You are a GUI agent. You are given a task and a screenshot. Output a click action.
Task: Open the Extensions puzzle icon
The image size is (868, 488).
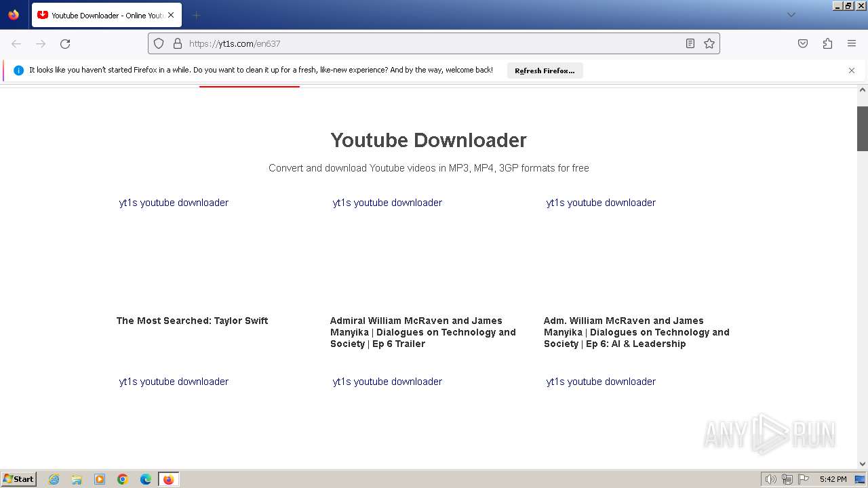click(x=827, y=43)
